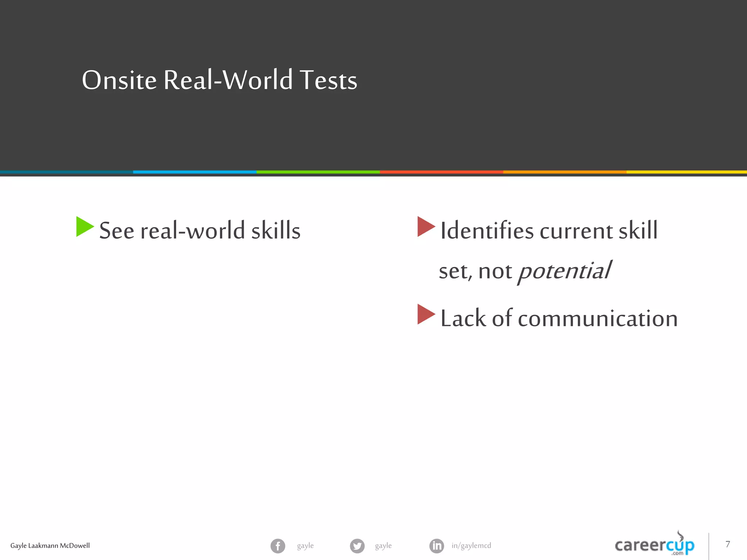
Task: Click the red bullet beside 'Lack of communication'
Action: coord(426,314)
